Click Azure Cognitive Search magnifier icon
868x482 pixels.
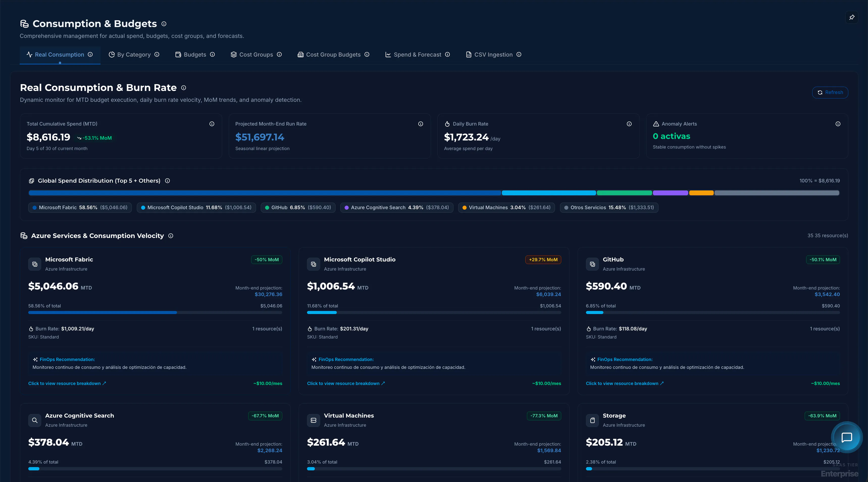pyautogui.click(x=35, y=420)
